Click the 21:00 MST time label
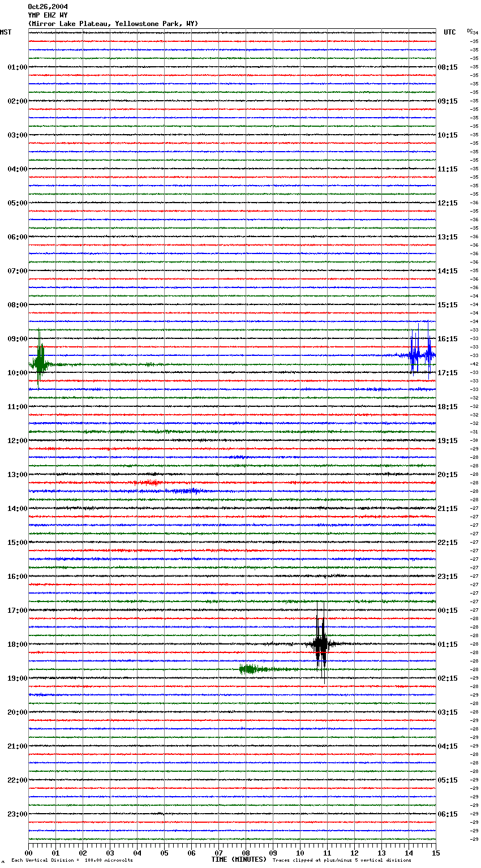Image resolution: width=481 pixels, height=868 pixels. (x=17, y=746)
